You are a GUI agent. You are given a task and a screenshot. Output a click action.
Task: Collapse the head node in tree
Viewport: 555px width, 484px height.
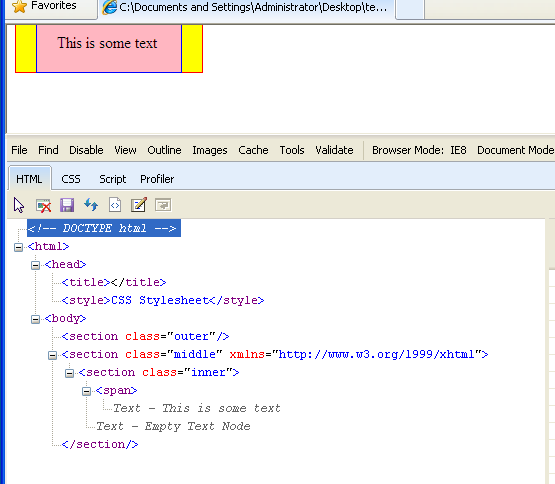tap(35, 265)
